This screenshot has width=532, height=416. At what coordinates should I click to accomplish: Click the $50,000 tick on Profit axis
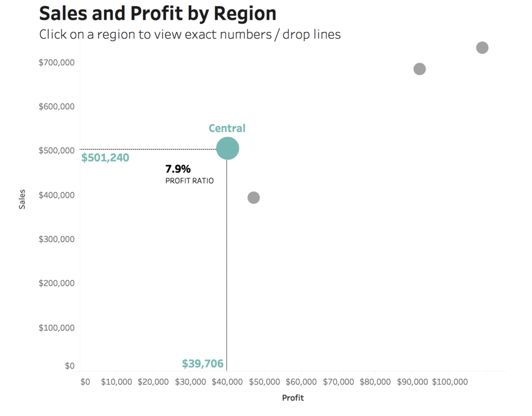264,382
